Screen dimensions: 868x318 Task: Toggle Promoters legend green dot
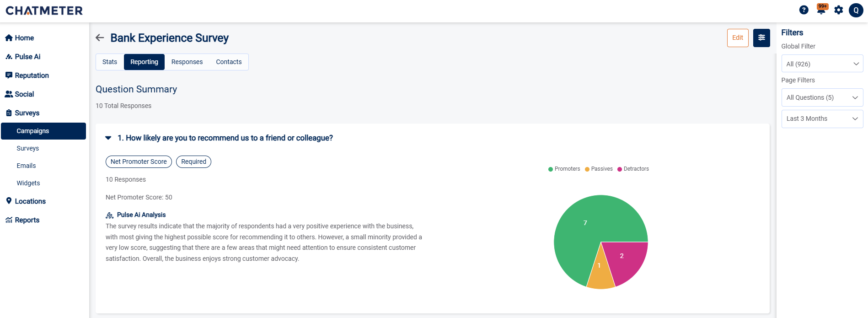pos(551,169)
